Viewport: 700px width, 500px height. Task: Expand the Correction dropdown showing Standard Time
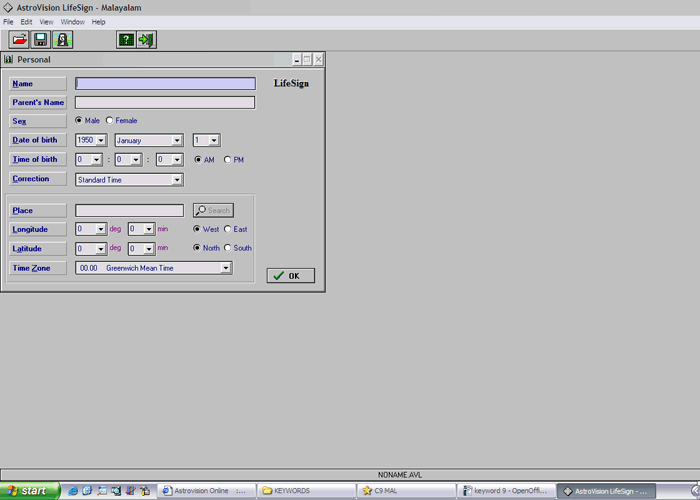(x=177, y=179)
